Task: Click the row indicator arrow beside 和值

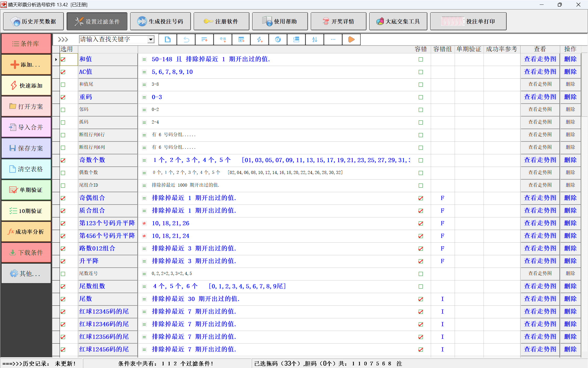Action: click(56, 59)
